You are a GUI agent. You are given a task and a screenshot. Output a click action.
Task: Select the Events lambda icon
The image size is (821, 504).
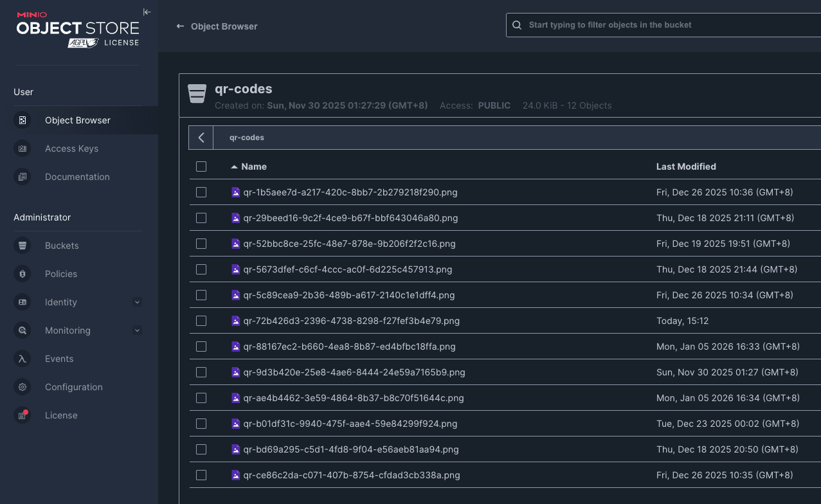tap(23, 359)
